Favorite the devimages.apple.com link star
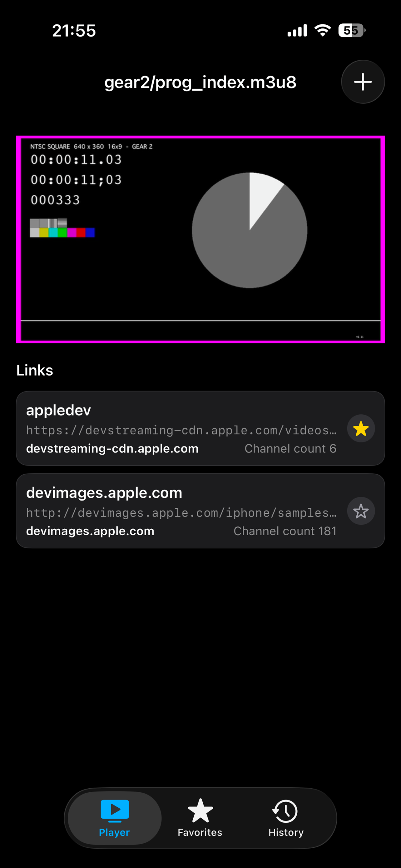Screen dimensions: 401x868 coord(361,511)
